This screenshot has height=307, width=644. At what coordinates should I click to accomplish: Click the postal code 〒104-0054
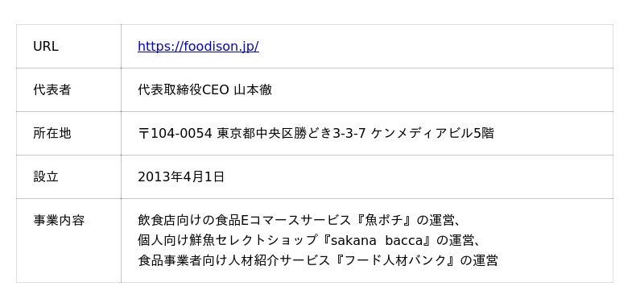click(175, 133)
